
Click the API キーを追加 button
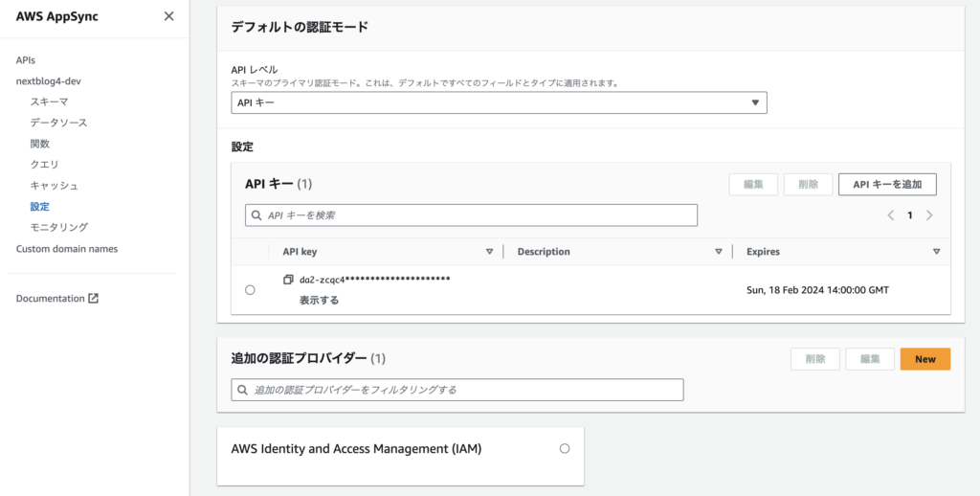click(887, 185)
